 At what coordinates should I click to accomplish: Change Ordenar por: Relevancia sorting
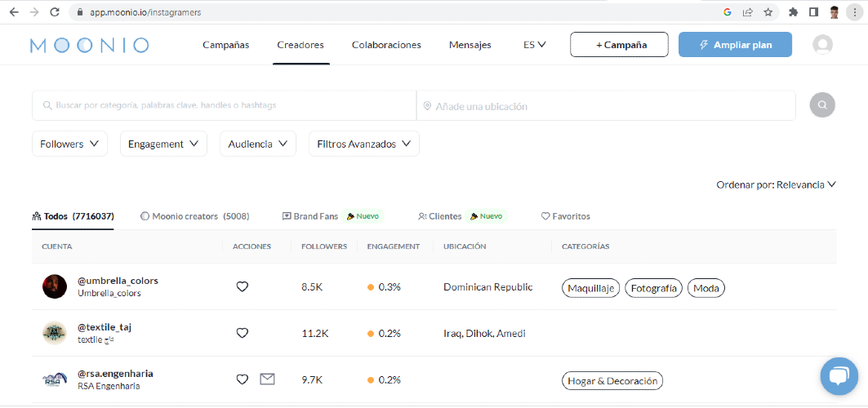tap(776, 184)
